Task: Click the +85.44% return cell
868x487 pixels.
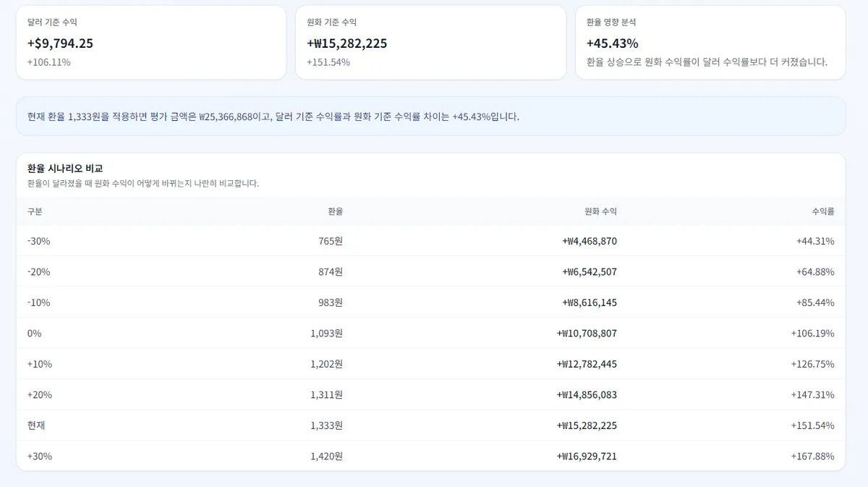Action: 815,302
